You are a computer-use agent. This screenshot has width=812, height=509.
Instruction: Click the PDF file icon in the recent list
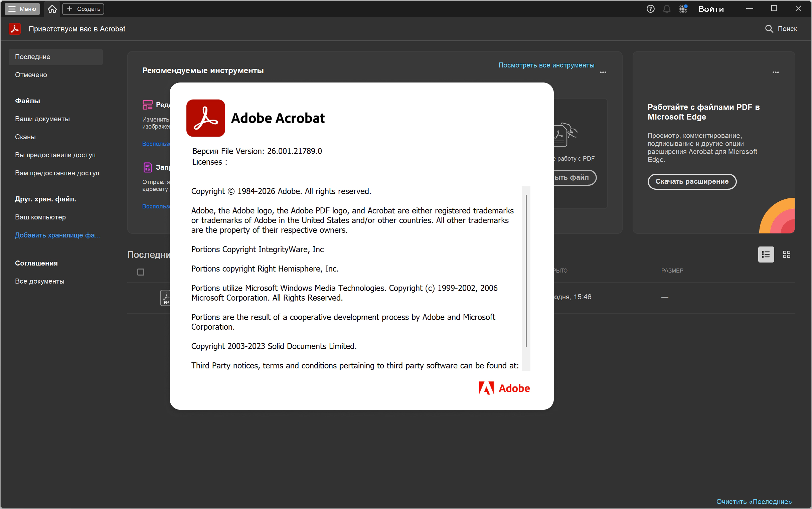pos(165,298)
